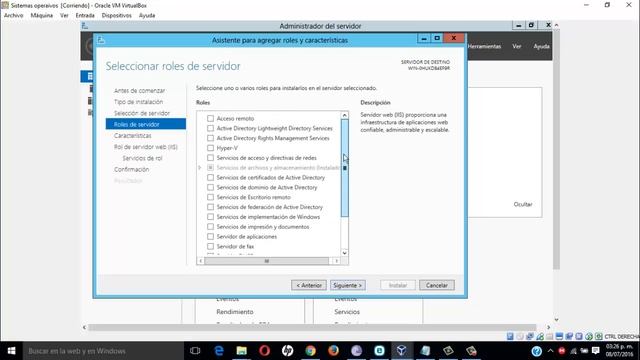Screen dimensions: 640x360
Task: Click roles list scroll-down arrow
Action: (x=344, y=253)
